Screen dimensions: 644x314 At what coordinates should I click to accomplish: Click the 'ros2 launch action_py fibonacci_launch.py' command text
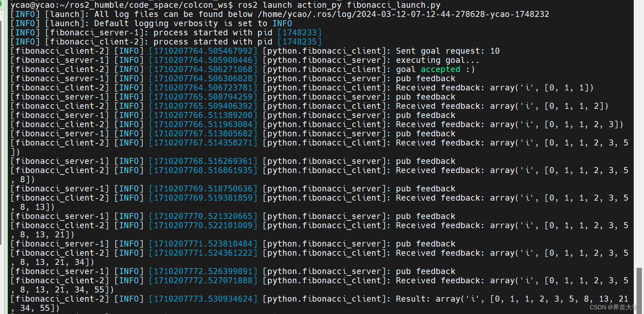(x=339, y=5)
